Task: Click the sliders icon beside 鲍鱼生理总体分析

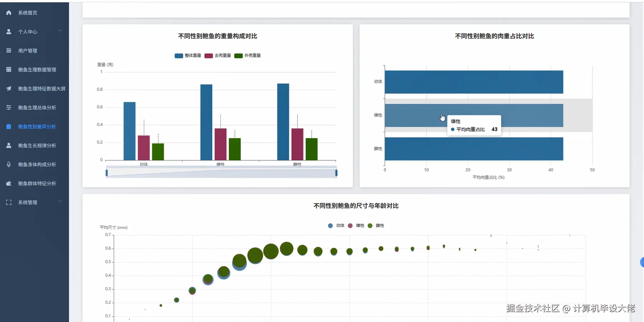Action: coord(9,108)
